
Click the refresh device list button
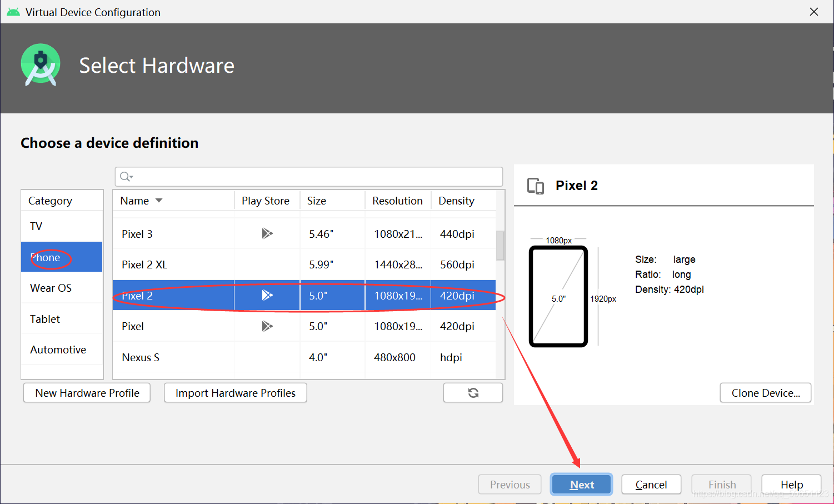(x=473, y=393)
